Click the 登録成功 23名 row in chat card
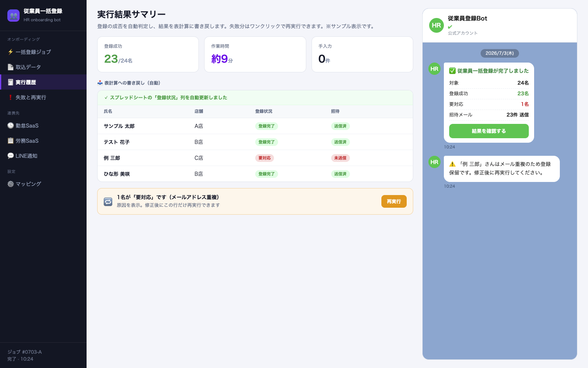The width and height of the screenshot is (588, 368). click(x=489, y=94)
